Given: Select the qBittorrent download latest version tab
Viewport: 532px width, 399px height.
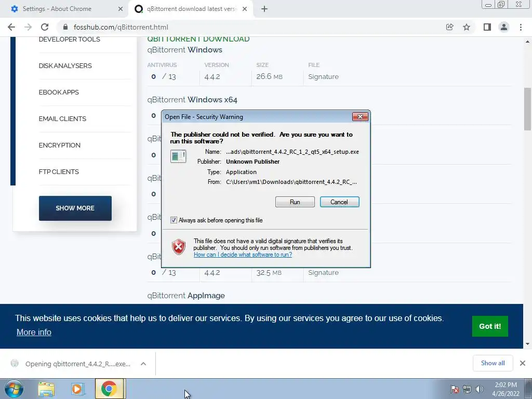Looking at the screenshot, I should (x=191, y=9).
